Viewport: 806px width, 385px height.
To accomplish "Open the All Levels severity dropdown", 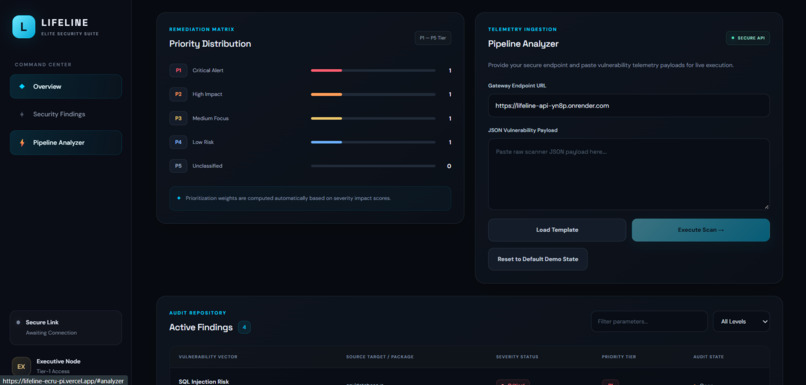I will [741, 321].
